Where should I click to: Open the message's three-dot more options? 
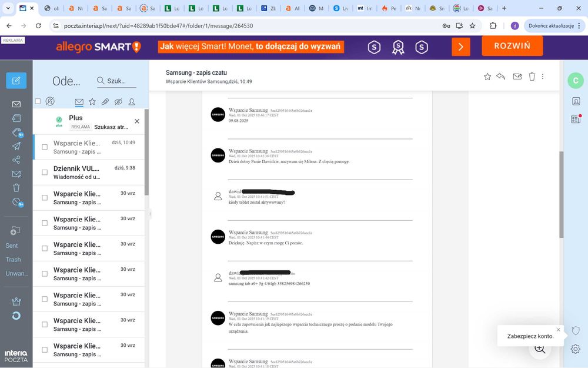(543, 77)
